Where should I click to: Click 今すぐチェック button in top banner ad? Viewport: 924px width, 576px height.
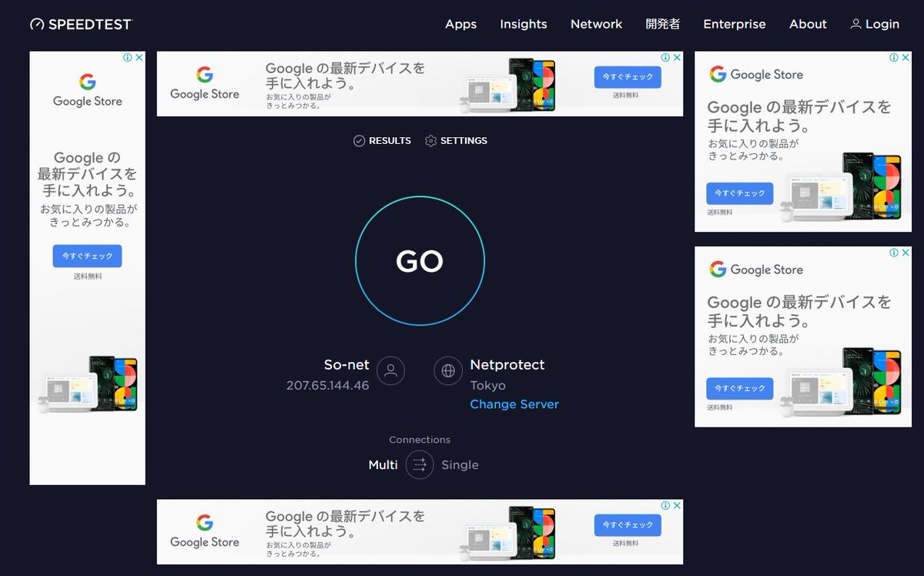click(628, 77)
